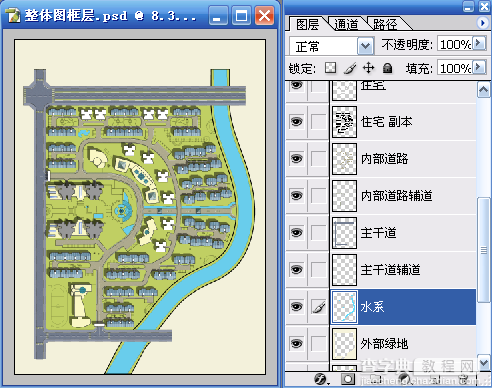The image size is (492, 388).
Task: Select the 外部绿地 layer by name
Action: (x=385, y=344)
